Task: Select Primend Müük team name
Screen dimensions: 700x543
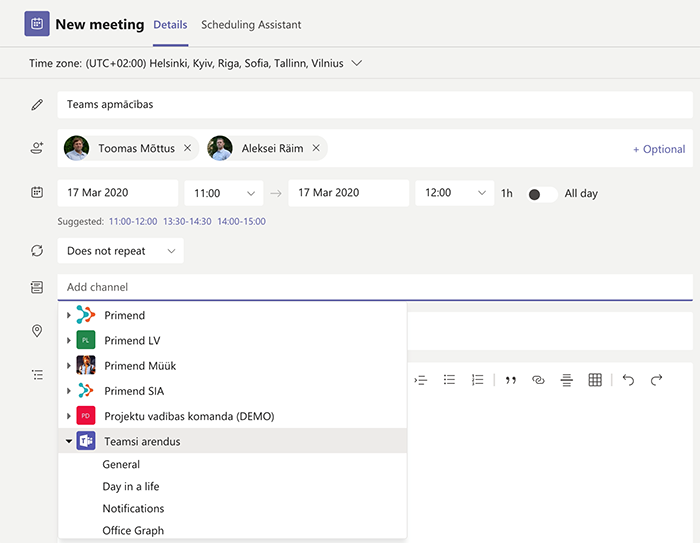Action: [140, 366]
